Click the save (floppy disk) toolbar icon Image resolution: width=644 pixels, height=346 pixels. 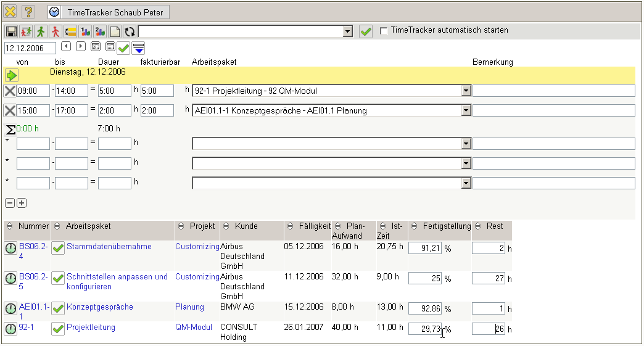click(x=11, y=31)
